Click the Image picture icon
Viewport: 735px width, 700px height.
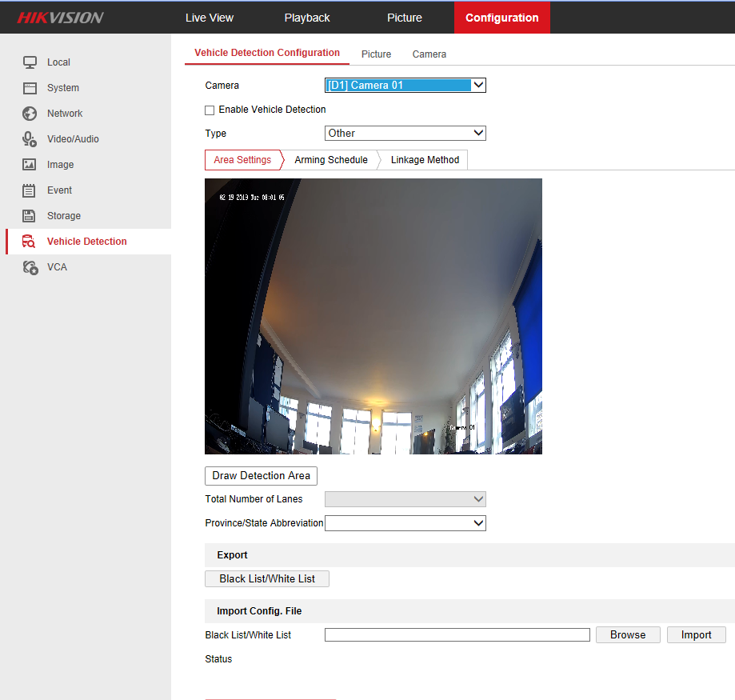coord(30,165)
